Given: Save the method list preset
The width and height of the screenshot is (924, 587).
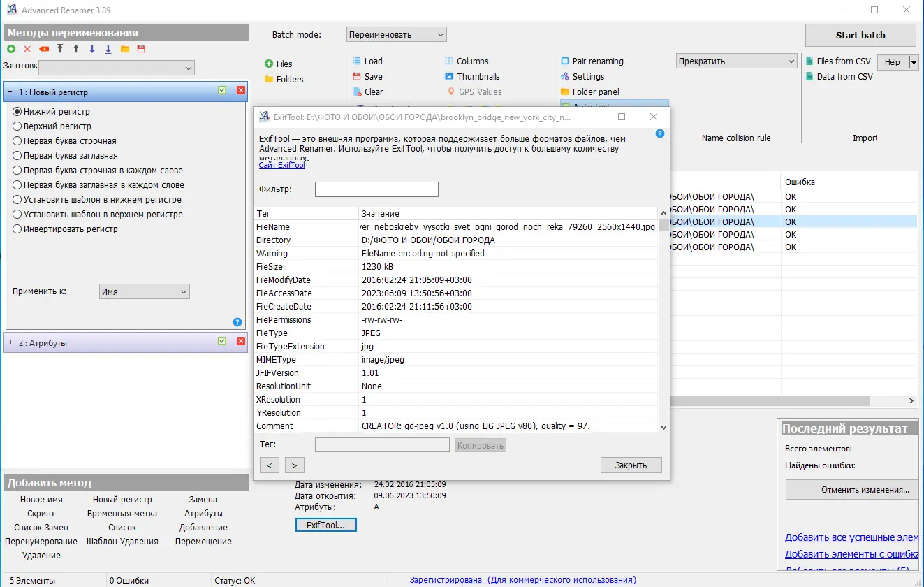Looking at the screenshot, I should click(142, 49).
